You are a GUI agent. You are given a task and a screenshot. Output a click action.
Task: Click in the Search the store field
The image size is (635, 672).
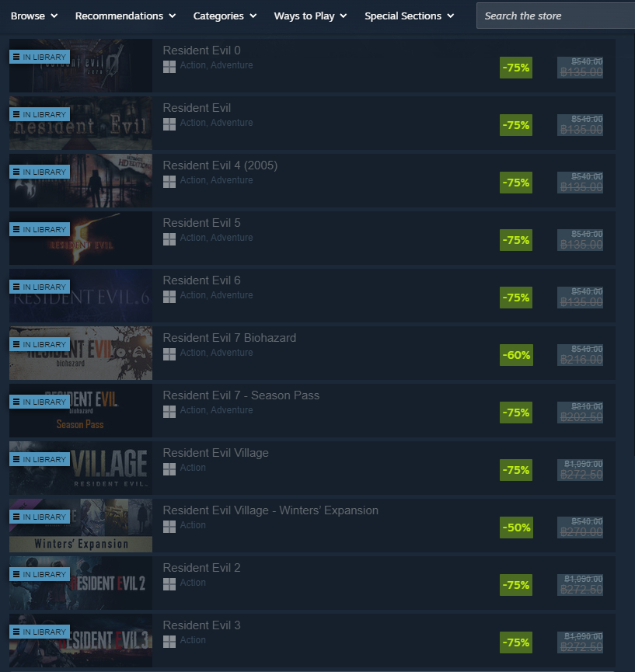click(x=556, y=16)
